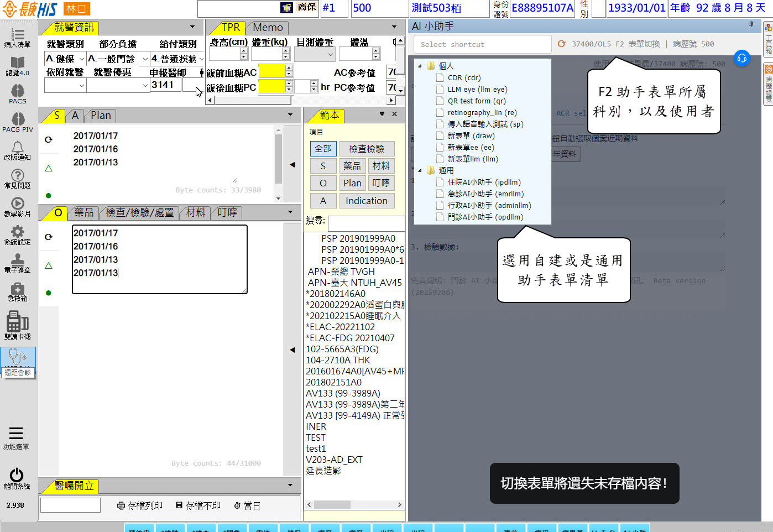The height and width of the screenshot is (532, 773).
Task: Select 門診AI小助手 (opdllm) checkbox
Action: 440,217
